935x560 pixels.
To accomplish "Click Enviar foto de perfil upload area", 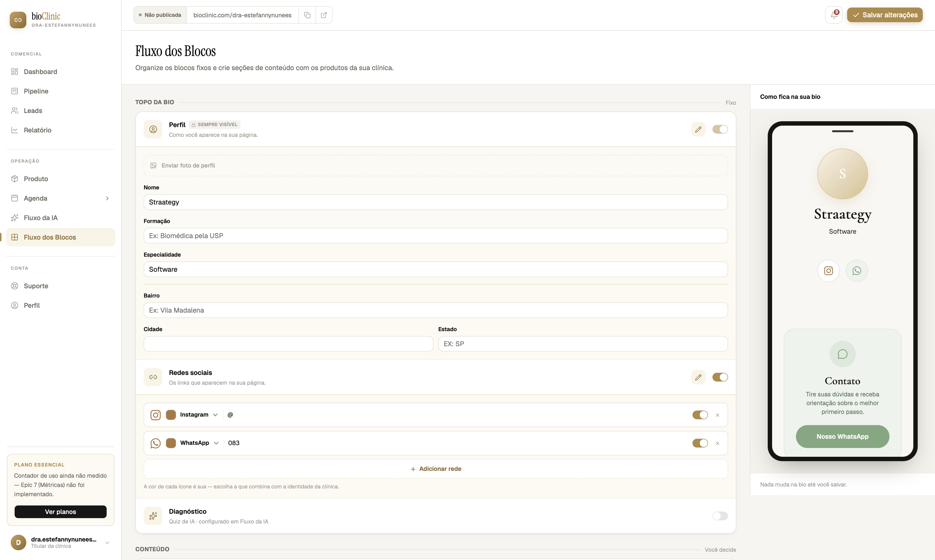I will point(435,166).
